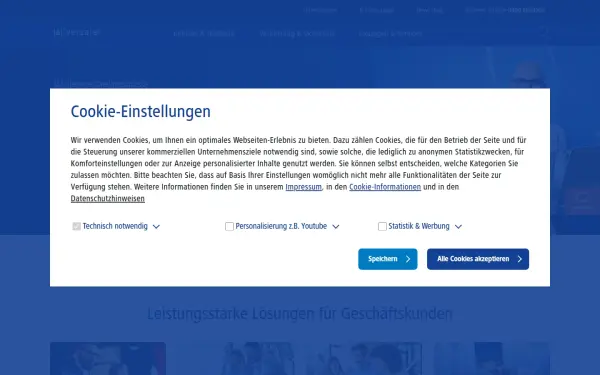Expand Technisch notwendig details chevron
The height and width of the screenshot is (375, 600).
tap(156, 227)
